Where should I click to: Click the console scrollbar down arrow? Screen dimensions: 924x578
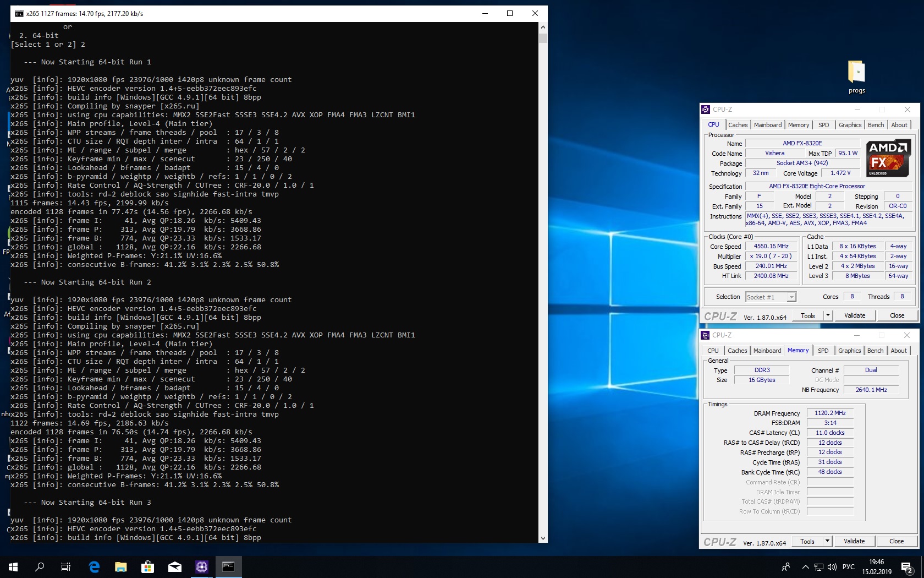543,538
